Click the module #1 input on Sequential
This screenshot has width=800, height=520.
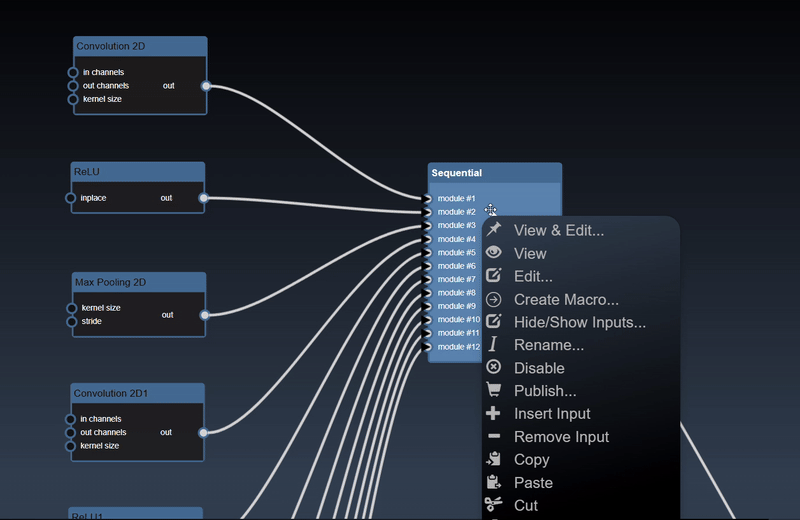coord(428,199)
